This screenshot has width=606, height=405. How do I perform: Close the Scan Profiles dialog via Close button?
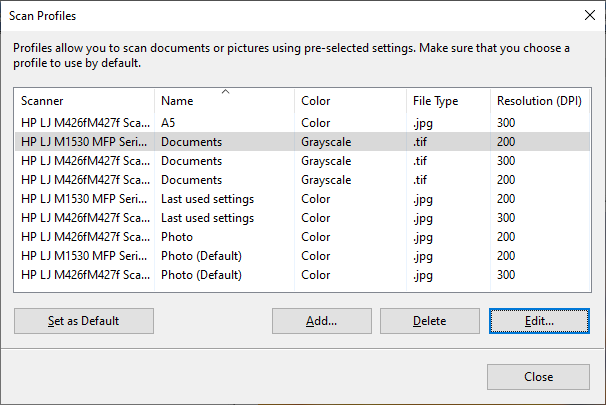tap(538, 377)
